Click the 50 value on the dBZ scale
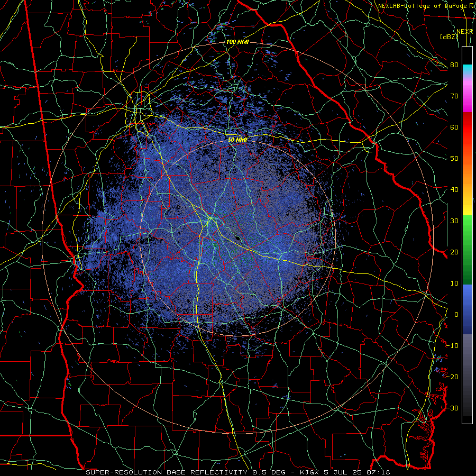 454,159
